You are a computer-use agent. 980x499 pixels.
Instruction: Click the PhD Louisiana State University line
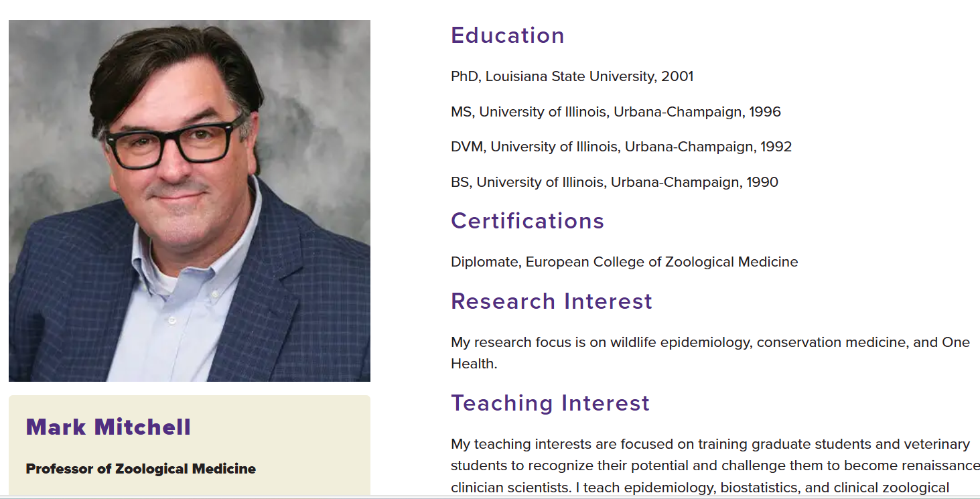571,76
